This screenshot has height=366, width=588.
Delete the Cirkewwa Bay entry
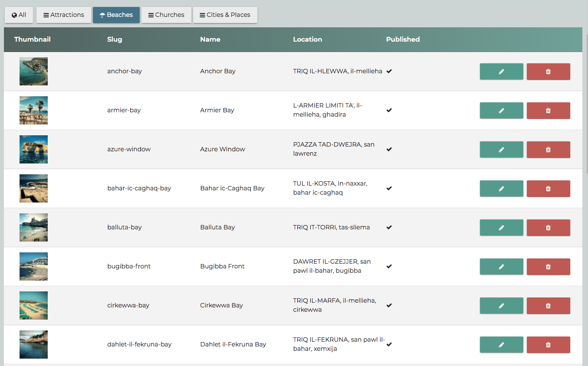coord(548,306)
